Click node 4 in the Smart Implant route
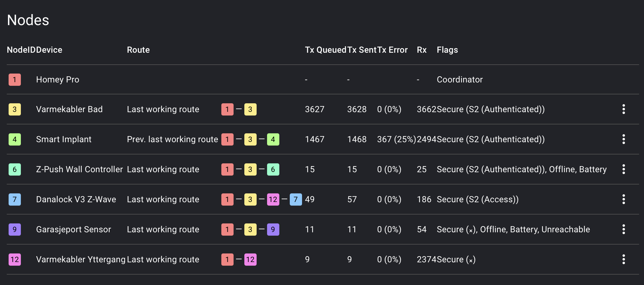The width and height of the screenshot is (644, 285). click(x=273, y=139)
